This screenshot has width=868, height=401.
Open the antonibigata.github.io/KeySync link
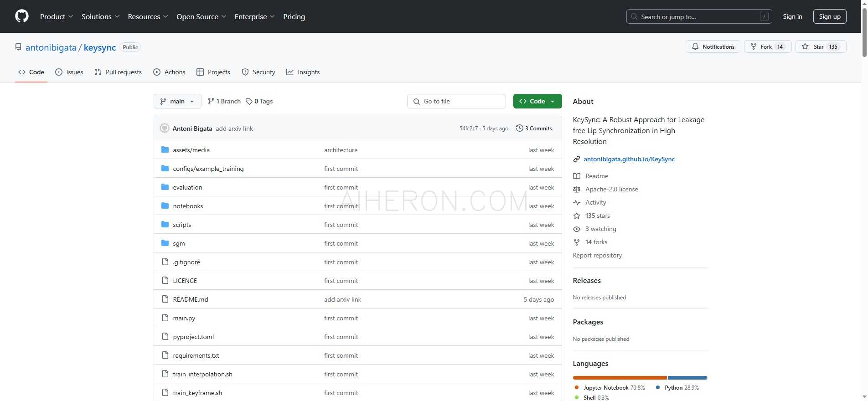[x=629, y=159]
